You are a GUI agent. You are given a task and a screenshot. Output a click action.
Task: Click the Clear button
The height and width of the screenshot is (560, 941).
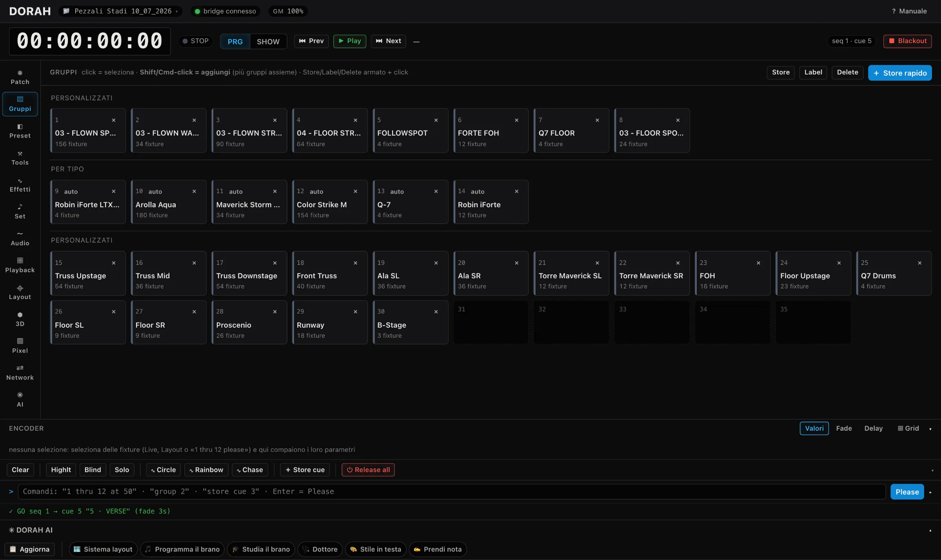click(x=20, y=470)
